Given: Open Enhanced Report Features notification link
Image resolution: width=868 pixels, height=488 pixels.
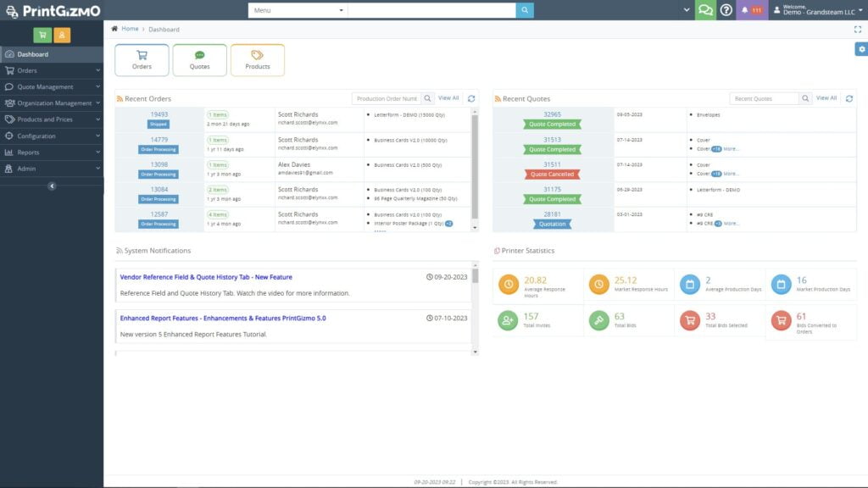Looking at the screenshot, I should [x=223, y=319].
